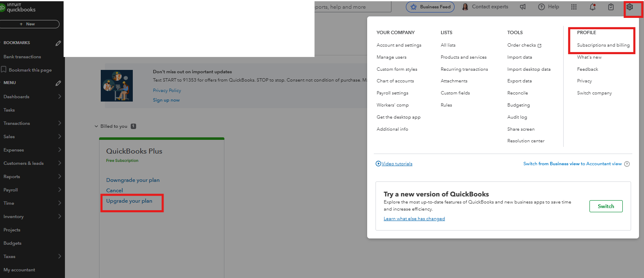This screenshot has height=278, width=644.
Task: Expand the Transactions menu chevron
Action: [60, 123]
